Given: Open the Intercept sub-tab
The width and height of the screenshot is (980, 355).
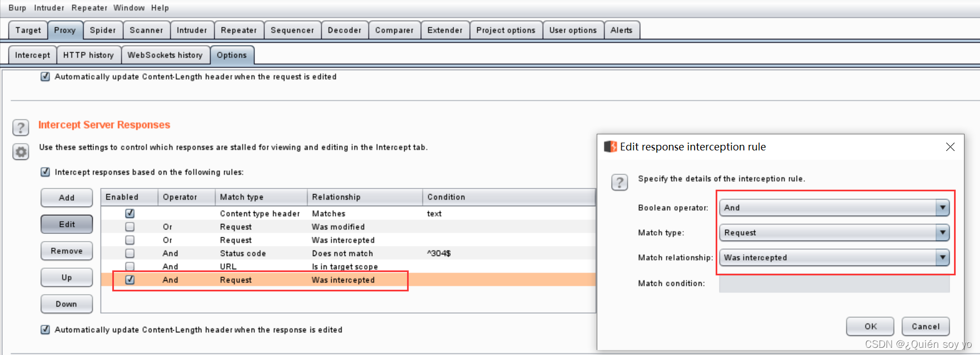Looking at the screenshot, I should pyautogui.click(x=33, y=55).
